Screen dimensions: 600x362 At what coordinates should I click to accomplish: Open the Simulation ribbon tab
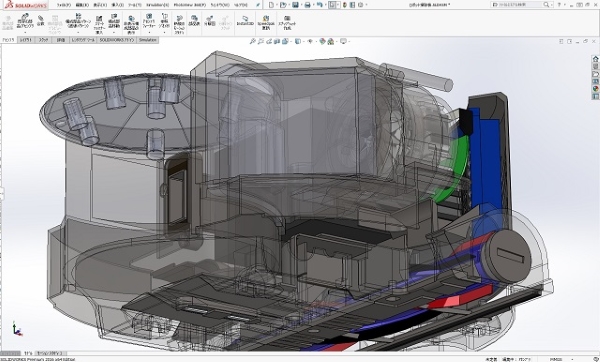(x=148, y=40)
